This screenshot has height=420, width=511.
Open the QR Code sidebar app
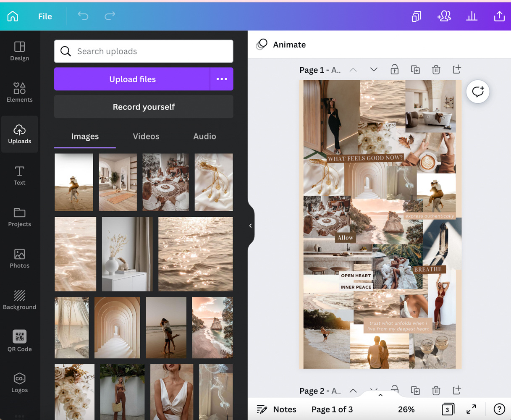[x=20, y=341]
